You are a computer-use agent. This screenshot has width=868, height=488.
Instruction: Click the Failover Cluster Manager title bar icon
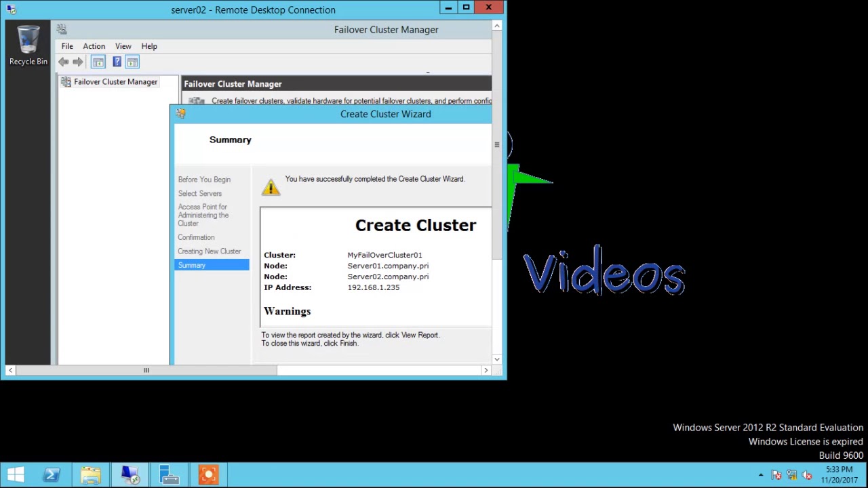(62, 29)
